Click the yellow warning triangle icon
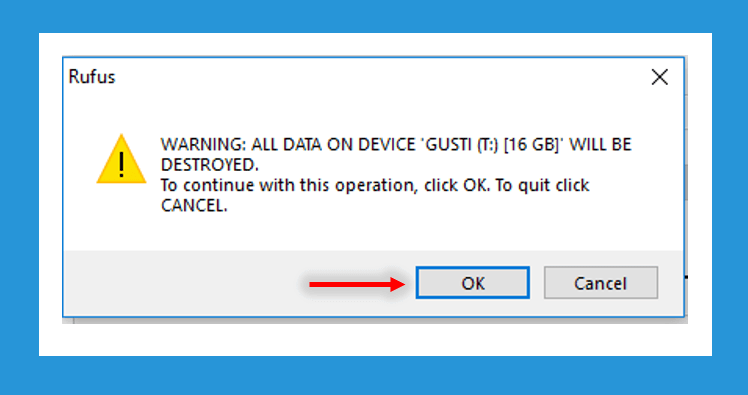This screenshot has height=395, width=748. [121, 159]
